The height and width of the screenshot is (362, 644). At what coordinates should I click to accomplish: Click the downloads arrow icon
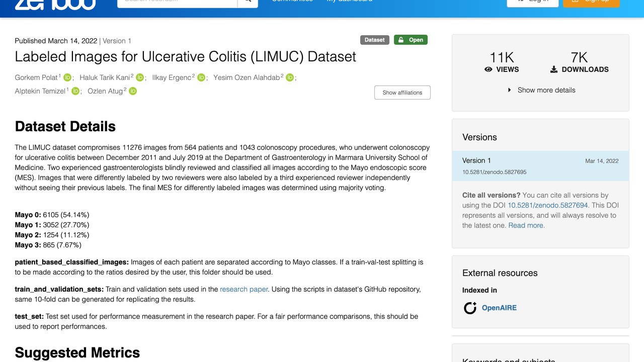[x=554, y=69]
